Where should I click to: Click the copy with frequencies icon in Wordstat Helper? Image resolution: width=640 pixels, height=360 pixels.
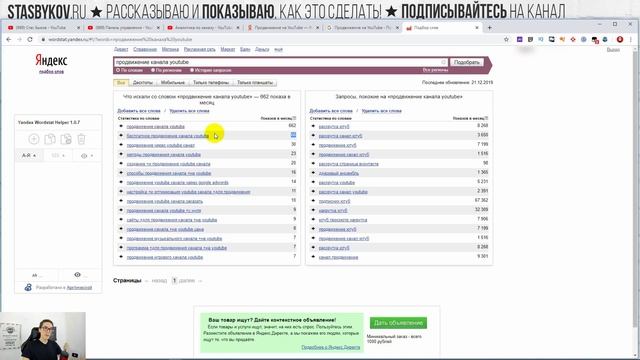pyautogui.click(x=66, y=139)
